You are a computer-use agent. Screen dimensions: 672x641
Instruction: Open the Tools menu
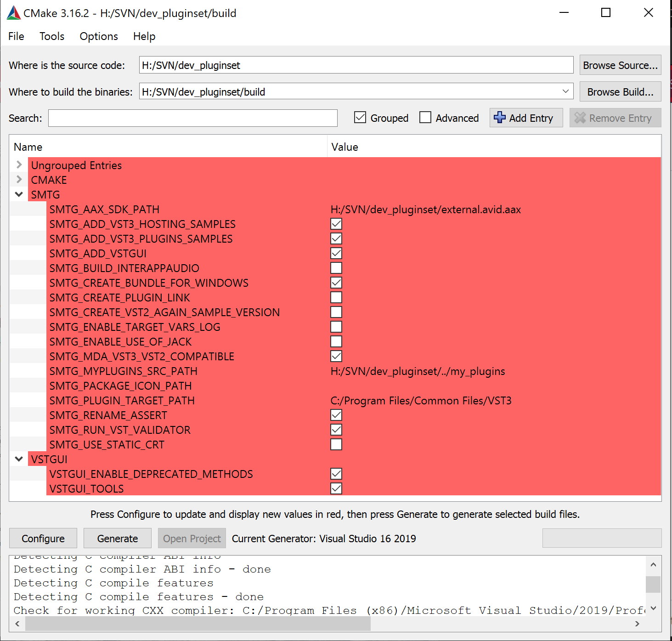pyautogui.click(x=52, y=36)
